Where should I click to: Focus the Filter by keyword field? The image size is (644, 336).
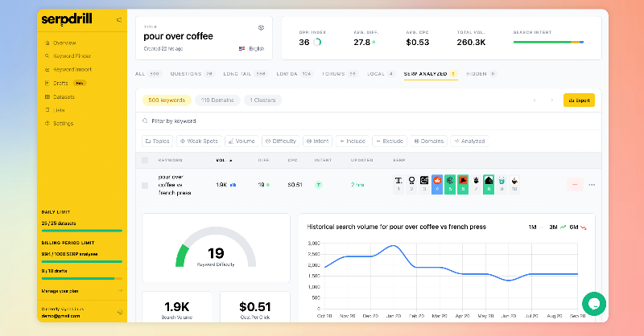click(369, 121)
